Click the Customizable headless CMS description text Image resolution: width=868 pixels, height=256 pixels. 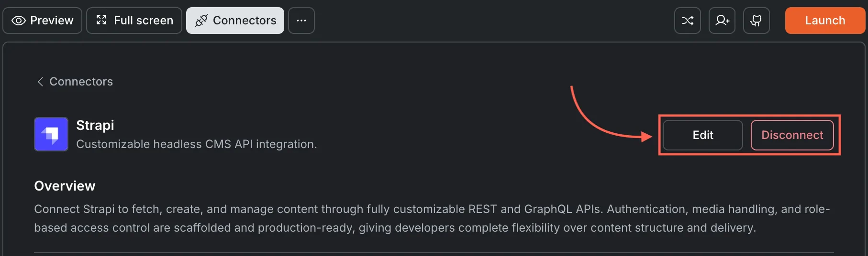pos(197,144)
